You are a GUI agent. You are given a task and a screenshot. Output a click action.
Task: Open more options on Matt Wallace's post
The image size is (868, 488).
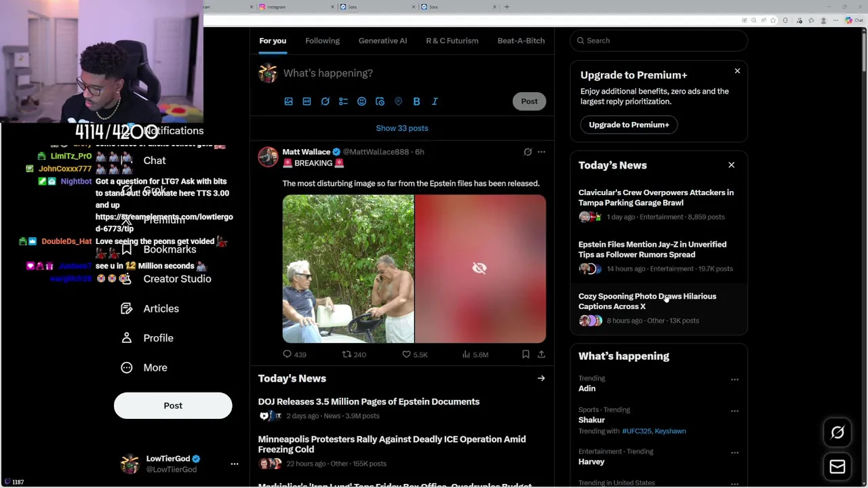pos(541,152)
